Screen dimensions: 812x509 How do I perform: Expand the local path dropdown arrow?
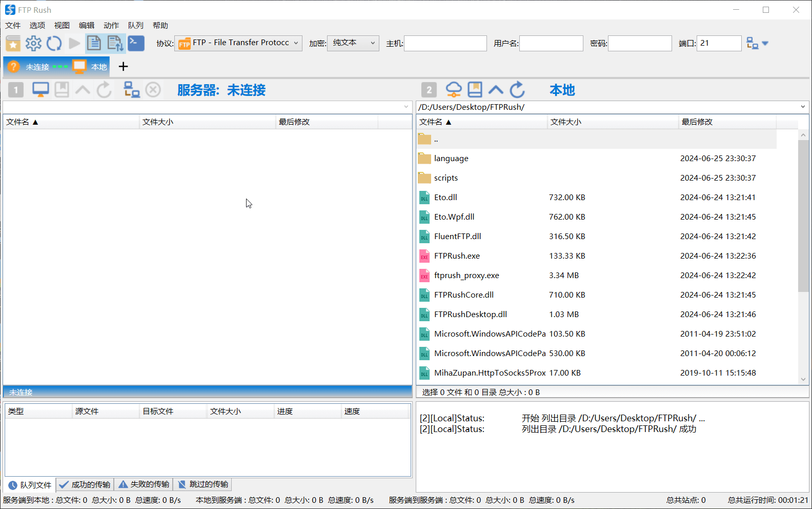(803, 107)
